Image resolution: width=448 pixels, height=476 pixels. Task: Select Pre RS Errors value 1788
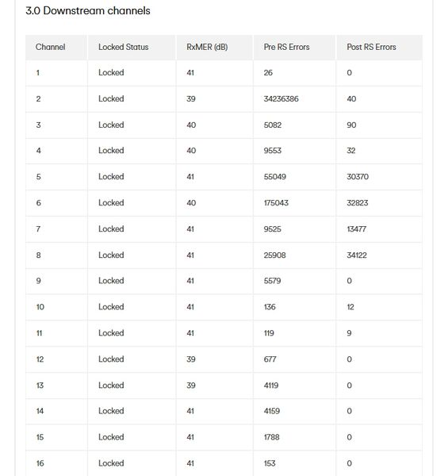[271, 437]
